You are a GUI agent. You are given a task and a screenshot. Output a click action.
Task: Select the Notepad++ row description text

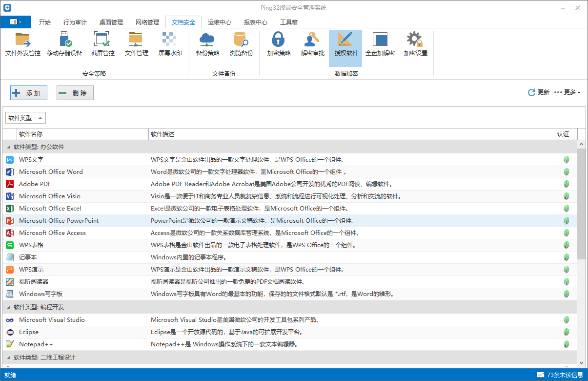(224, 344)
